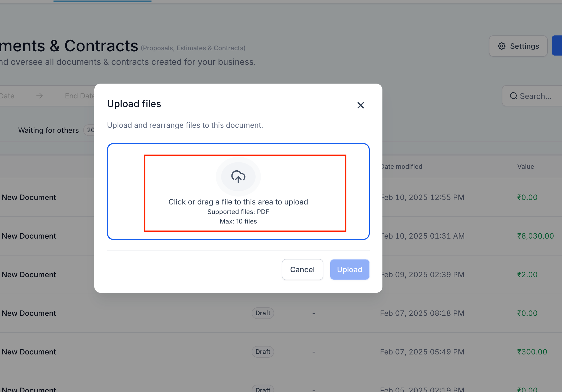Click the End Date field
The height and width of the screenshot is (392, 562).
(x=79, y=96)
